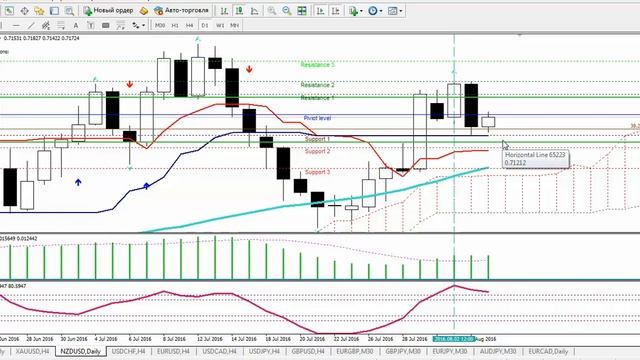Switch chart to M30 timeframe
Image resolution: width=640 pixels, height=360 pixels.
[160, 25]
